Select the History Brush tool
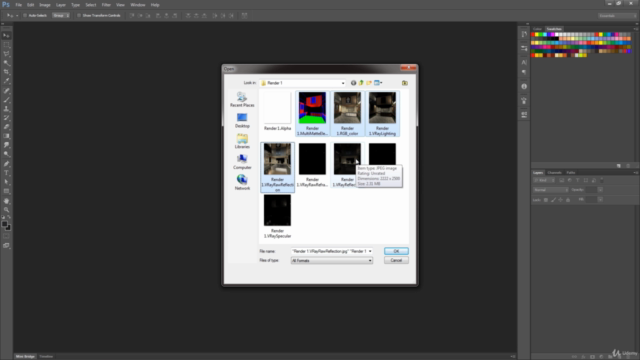This screenshot has width=640, height=360. coord(6,118)
